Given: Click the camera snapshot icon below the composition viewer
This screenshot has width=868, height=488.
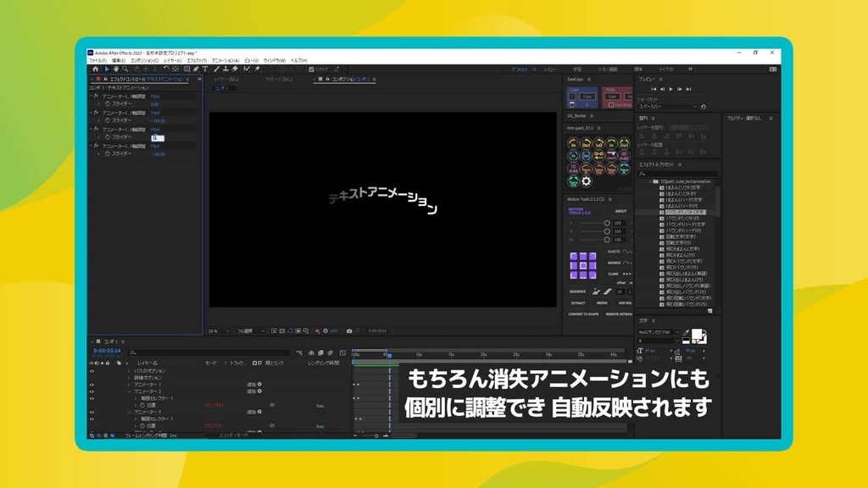Looking at the screenshot, I should (349, 330).
